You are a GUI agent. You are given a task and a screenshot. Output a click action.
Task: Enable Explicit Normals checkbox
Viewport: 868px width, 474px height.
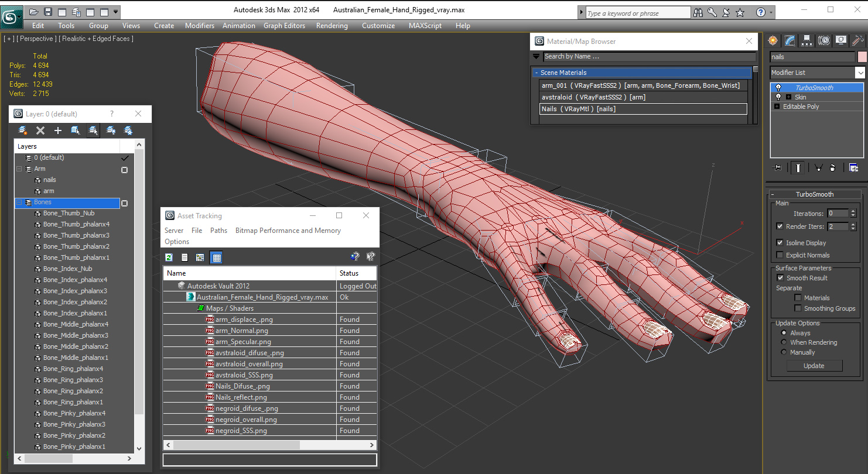point(780,255)
